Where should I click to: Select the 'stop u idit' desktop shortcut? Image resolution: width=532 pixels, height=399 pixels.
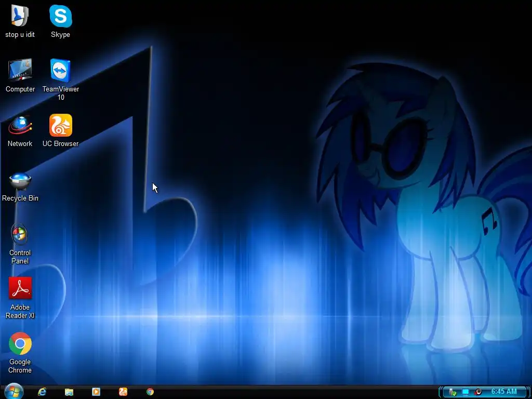tap(20, 21)
